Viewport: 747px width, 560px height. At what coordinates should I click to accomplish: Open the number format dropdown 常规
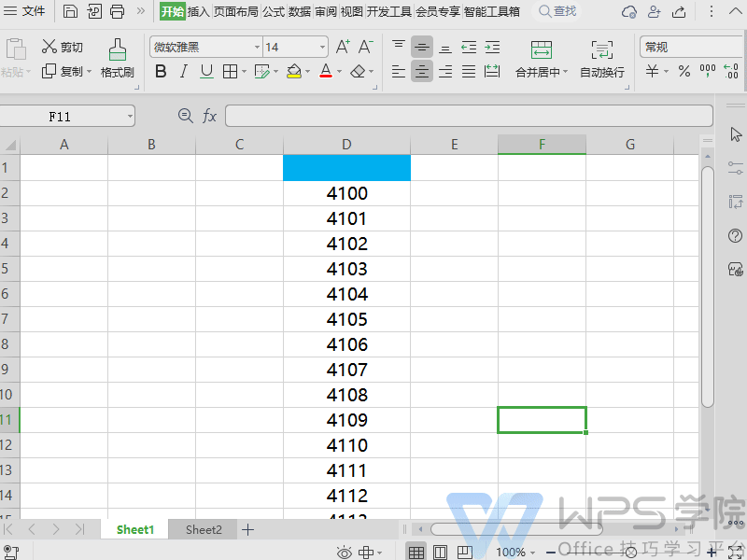692,47
